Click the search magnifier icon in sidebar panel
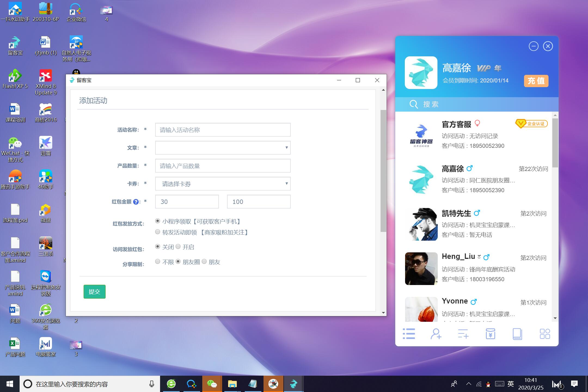Screen dimensions: 588x392 (x=414, y=104)
